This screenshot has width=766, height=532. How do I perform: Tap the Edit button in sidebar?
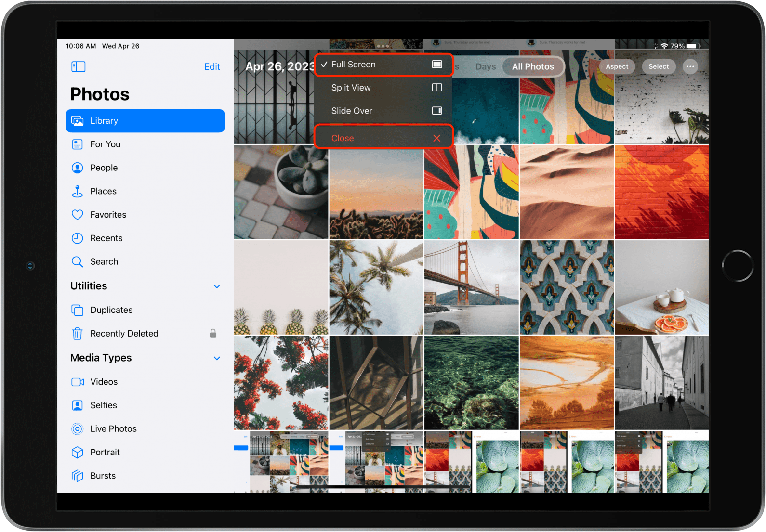pyautogui.click(x=212, y=67)
